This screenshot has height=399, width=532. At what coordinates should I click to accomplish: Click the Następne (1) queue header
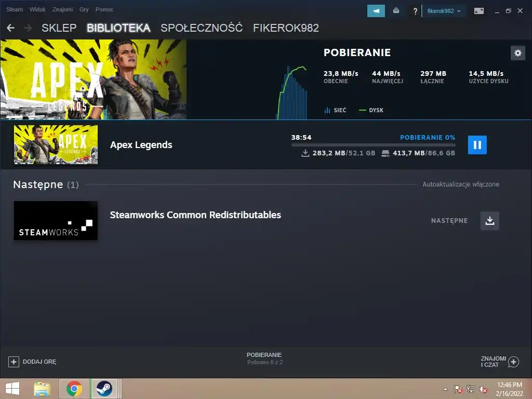pos(46,184)
